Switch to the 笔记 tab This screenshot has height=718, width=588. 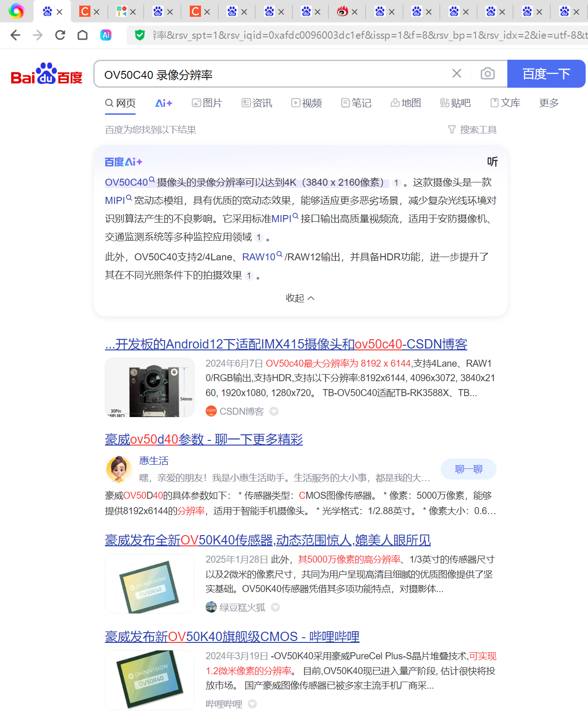point(356,103)
